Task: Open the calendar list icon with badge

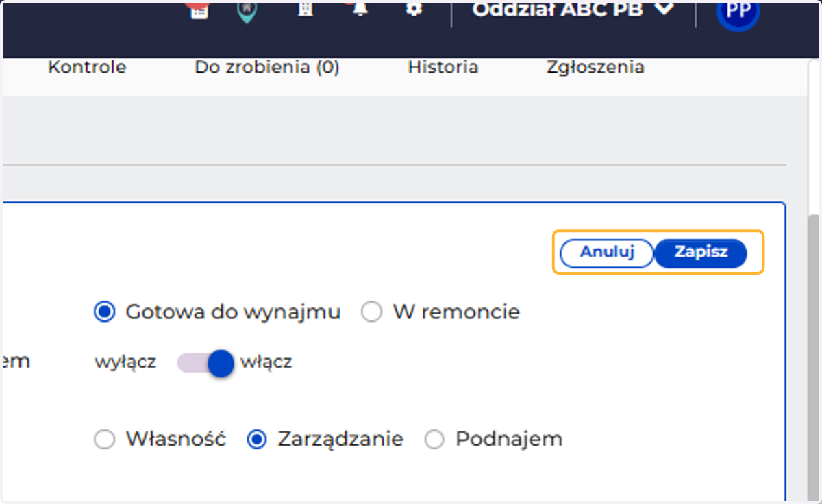Action: click(x=199, y=10)
